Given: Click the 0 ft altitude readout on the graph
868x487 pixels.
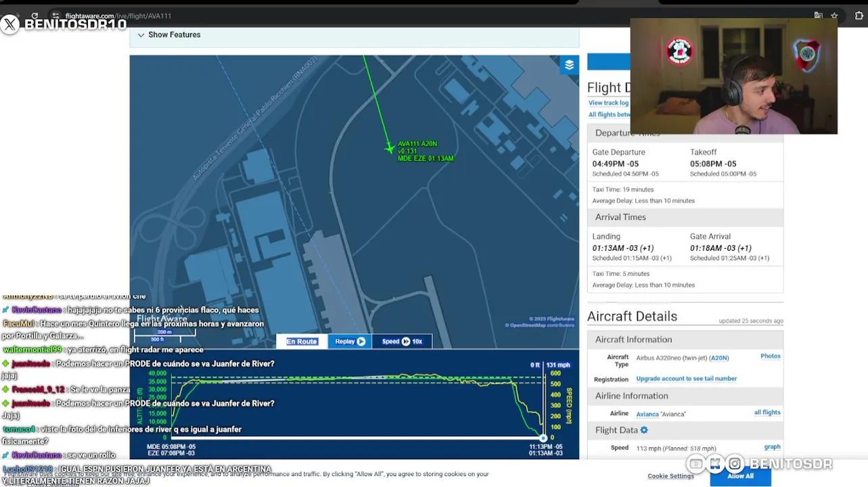Looking at the screenshot, I should pyautogui.click(x=534, y=365).
